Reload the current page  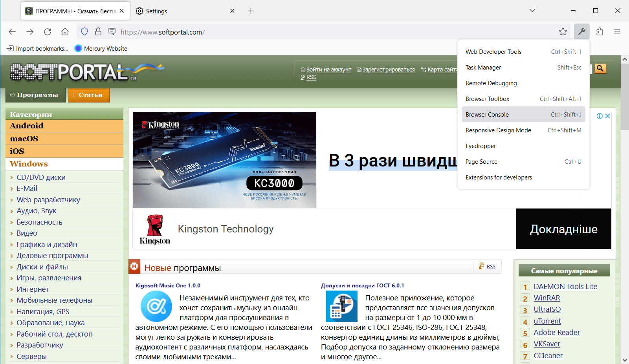[x=48, y=32]
